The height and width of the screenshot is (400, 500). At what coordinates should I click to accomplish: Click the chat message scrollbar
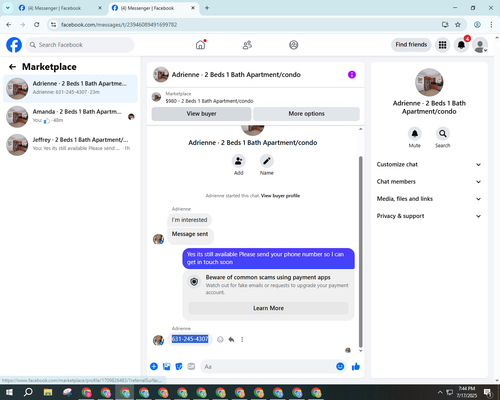pyautogui.click(x=360, y=252)
